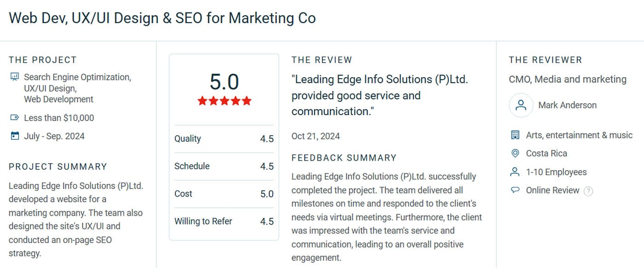Click the Willing to Refer rating
The image size is (644, 276).
pyautogui.click(x=224, y=221)
